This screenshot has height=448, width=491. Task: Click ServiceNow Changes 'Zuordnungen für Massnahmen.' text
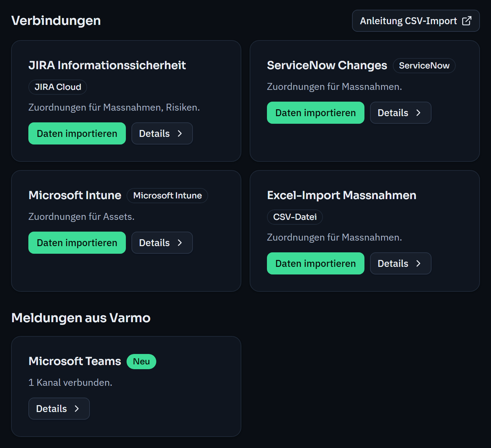click(334, 87)
